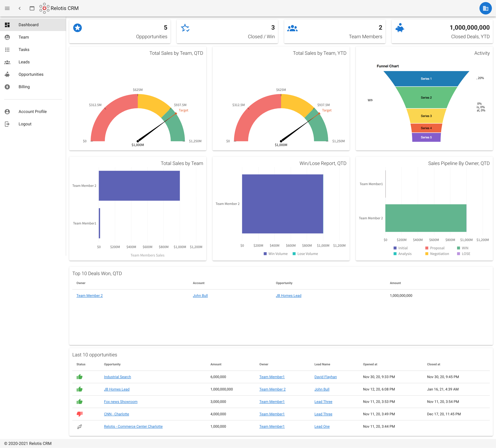
Task: Open David Flayhan lead link
Action: click(x=325, y=377)
